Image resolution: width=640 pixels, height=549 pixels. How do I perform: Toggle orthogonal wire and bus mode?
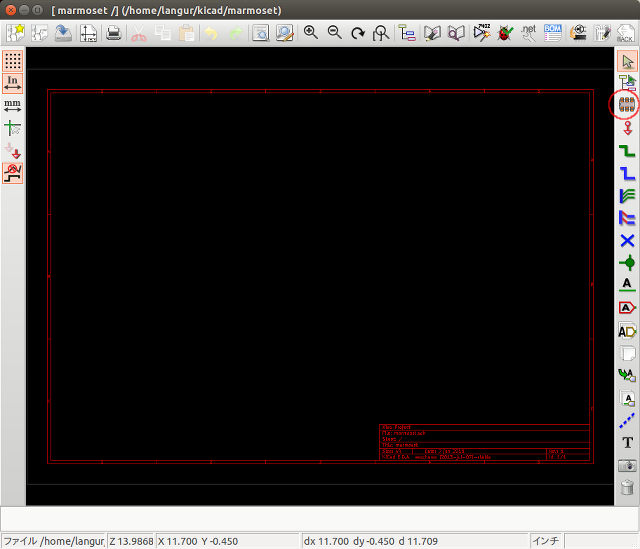click(13, 173)
